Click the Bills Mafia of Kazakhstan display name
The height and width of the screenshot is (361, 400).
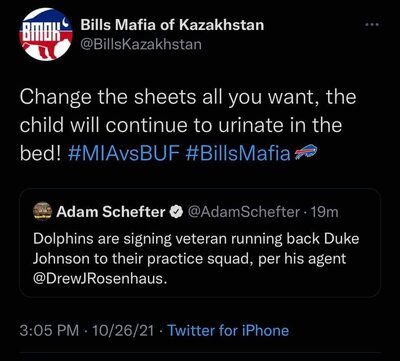[172, 25]
